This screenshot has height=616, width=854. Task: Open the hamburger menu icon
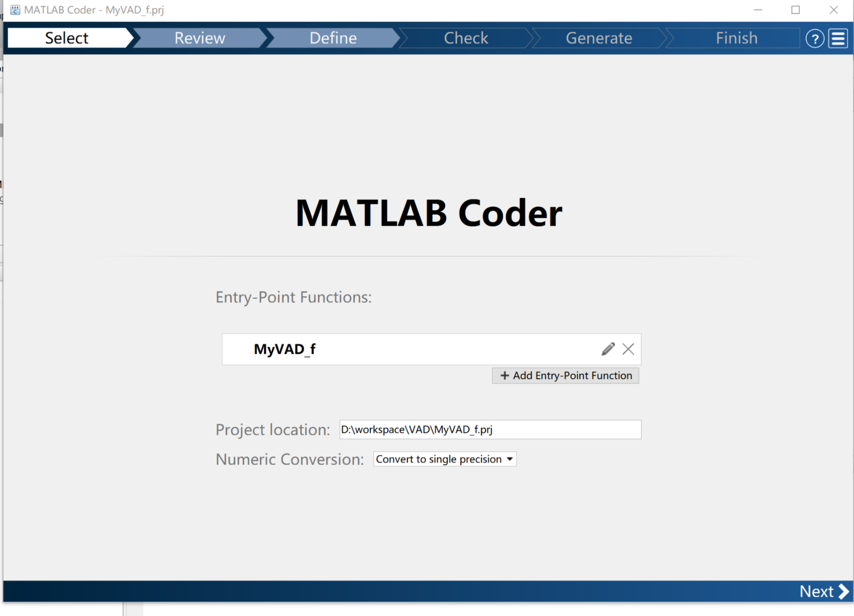click(838, 38)
